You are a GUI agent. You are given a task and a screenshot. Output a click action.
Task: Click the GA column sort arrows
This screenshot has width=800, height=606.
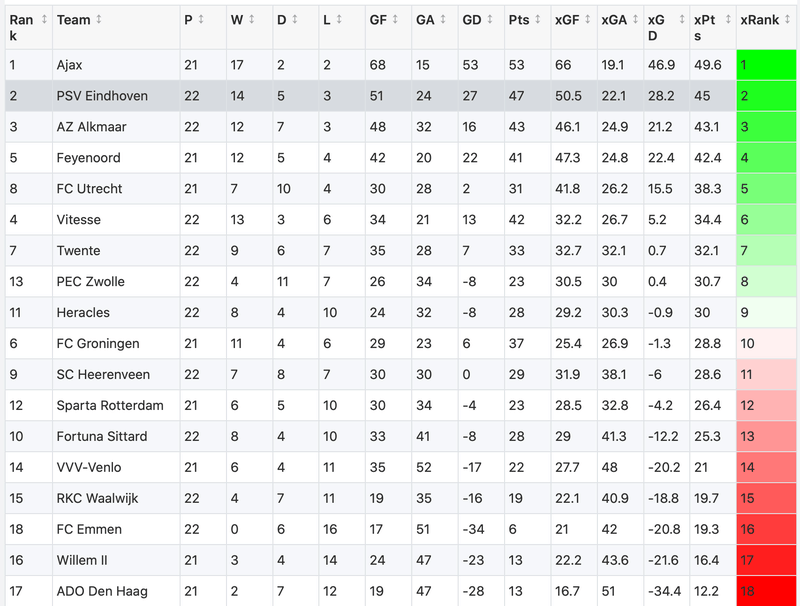click(443, 20)
